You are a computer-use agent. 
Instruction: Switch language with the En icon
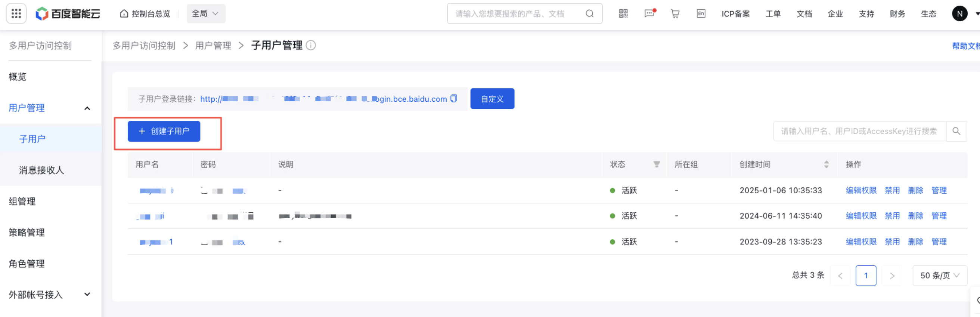pos(701,14)
